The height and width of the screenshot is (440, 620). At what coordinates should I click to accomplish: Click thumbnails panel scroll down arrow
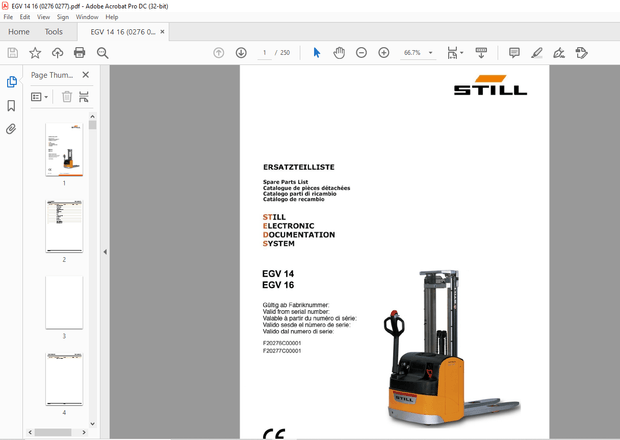pyautogui.click(x=93, y=424)
